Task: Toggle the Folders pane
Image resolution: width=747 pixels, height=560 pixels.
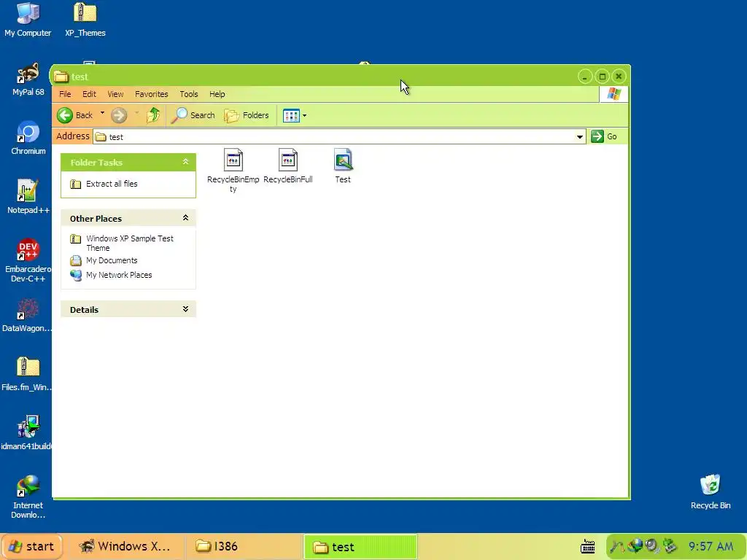Action: [247, 115]
